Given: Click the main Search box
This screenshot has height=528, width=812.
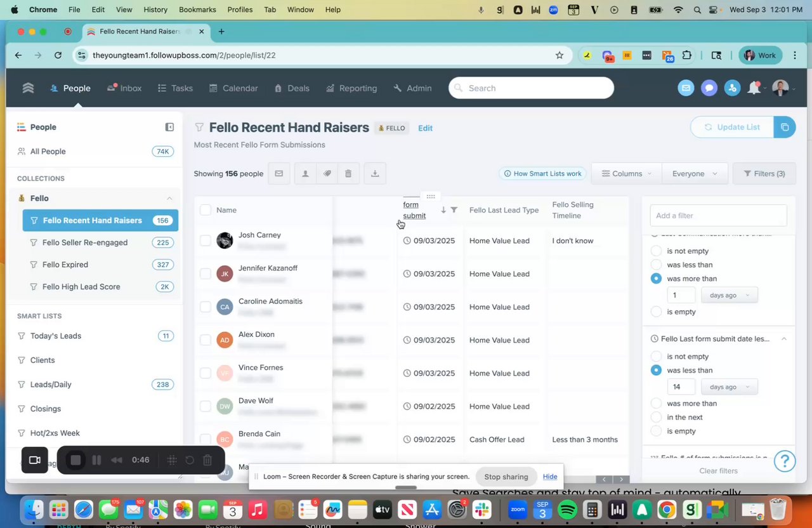Looking at the screenshot, I should [x=531, y=88].
